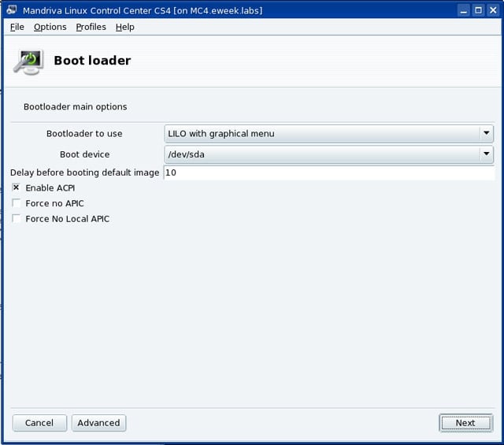Viewport: 504px width, 445px height.
Task: Click the Next button
Action: click(x=465, y=423)
